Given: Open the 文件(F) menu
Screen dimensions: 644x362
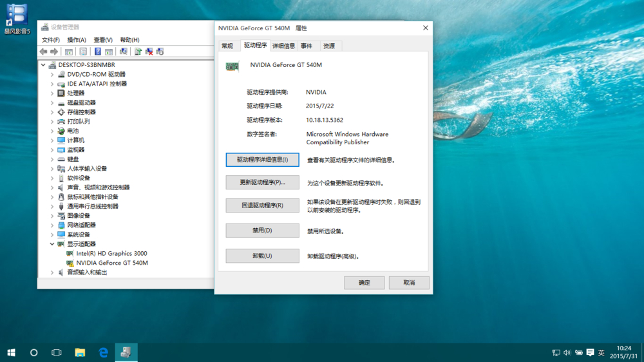Looking at the screenshot, I should pyautogui.click(x=50, y=40).
